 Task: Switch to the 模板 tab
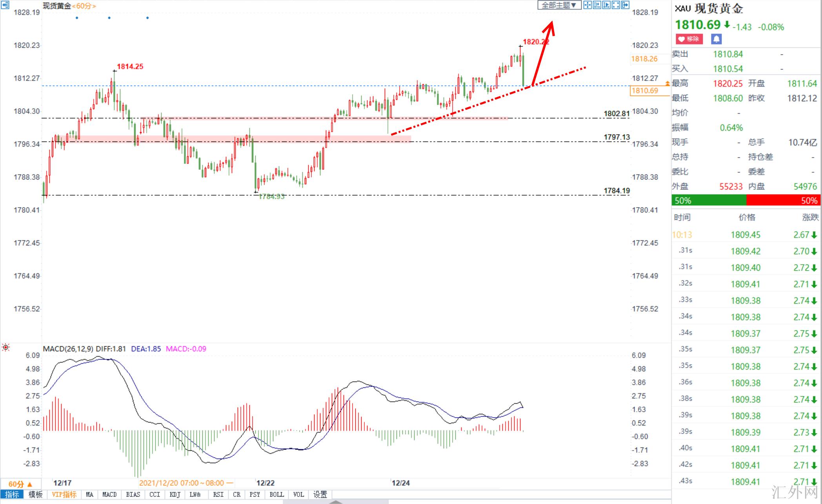35,495
